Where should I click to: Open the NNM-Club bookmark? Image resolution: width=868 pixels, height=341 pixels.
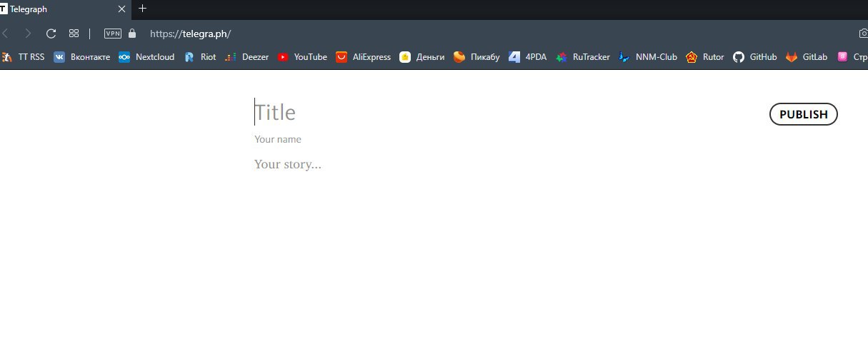[x=648, y=57]
